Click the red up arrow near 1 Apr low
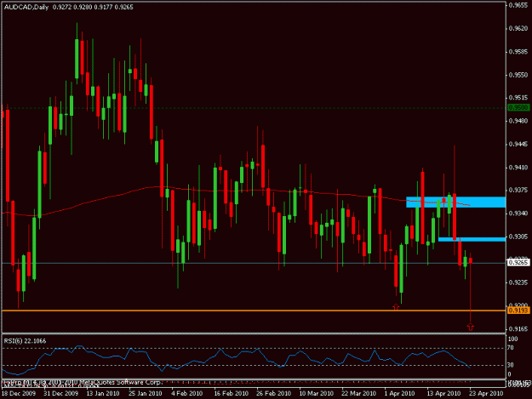Screen dimensions: 532x399 [396, 307]
